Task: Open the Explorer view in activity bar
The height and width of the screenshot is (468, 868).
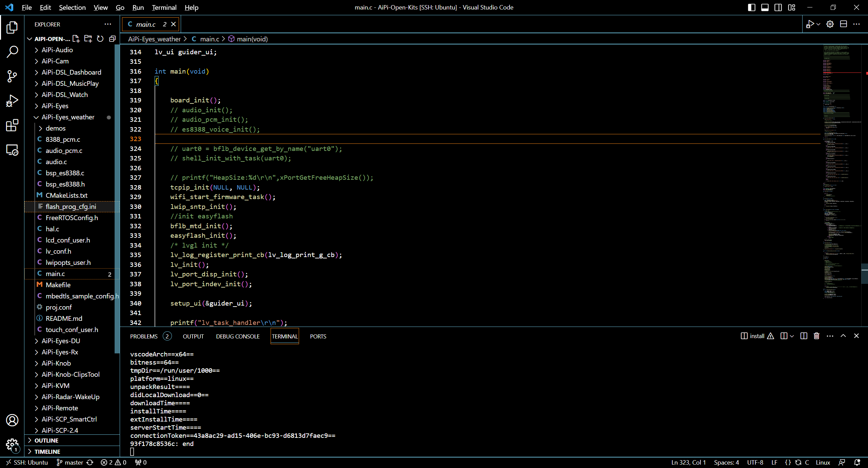Action: [x=12, y=27]
